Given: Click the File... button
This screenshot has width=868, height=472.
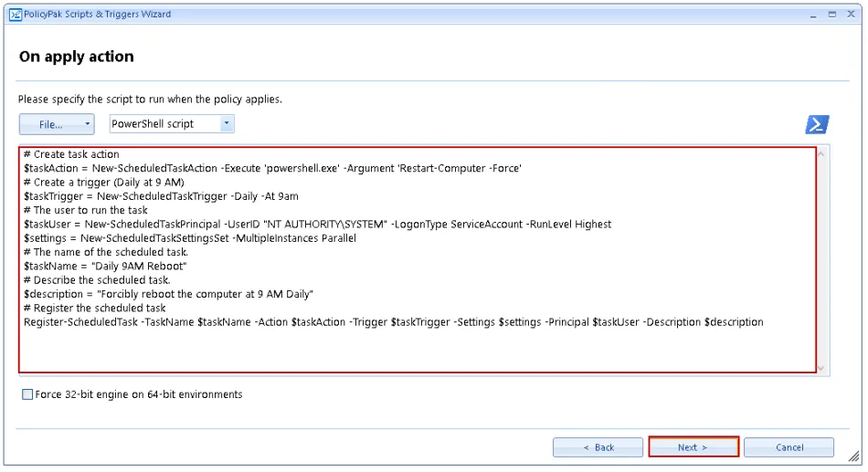Looking at the screenshot, I should tap(50, 124).
